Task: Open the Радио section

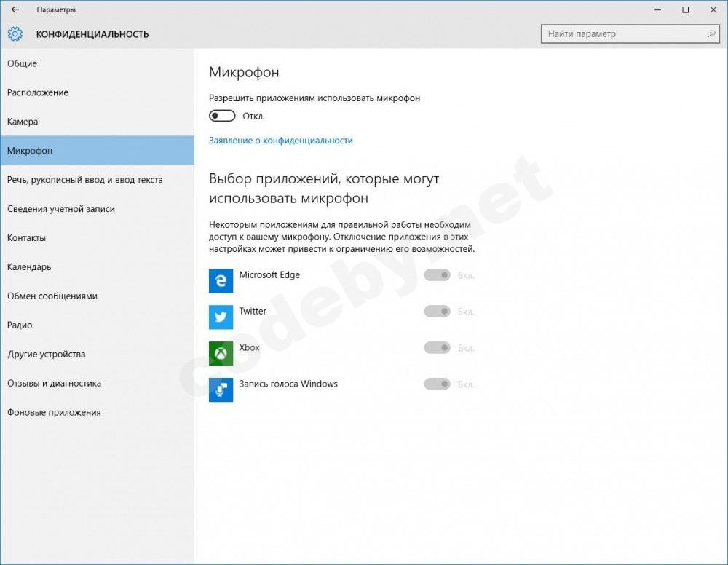Action: tap(97, 325)
